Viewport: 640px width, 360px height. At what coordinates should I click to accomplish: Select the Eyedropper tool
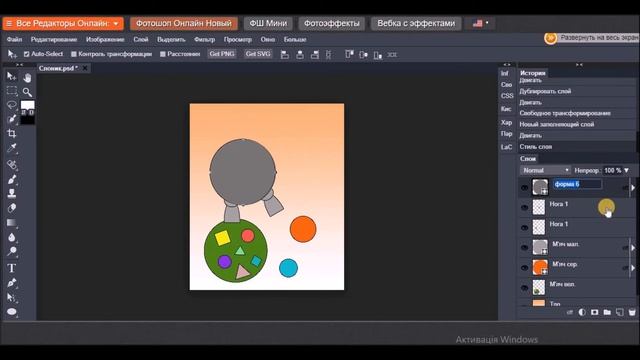click(x=11, y=148)
